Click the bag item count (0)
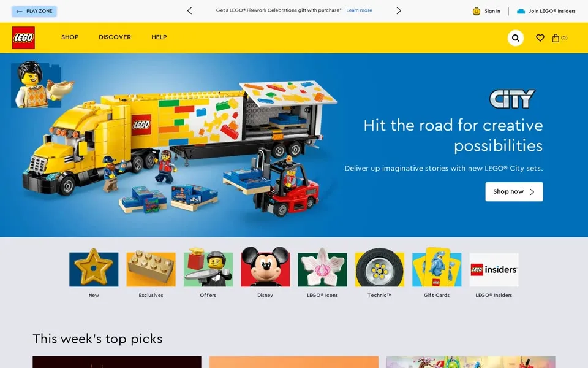Image resolution: width=588 pixels, height=368 pixels. pyautogui.click(x=564, y=37)
